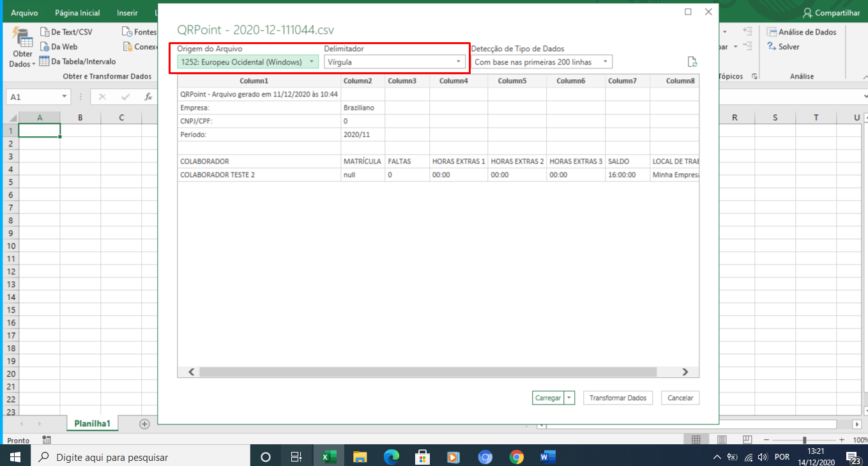Viewport: 868px width, 466px height.
Task: Choose Da Tabela/Intervalo option
Action: point(78,61)
